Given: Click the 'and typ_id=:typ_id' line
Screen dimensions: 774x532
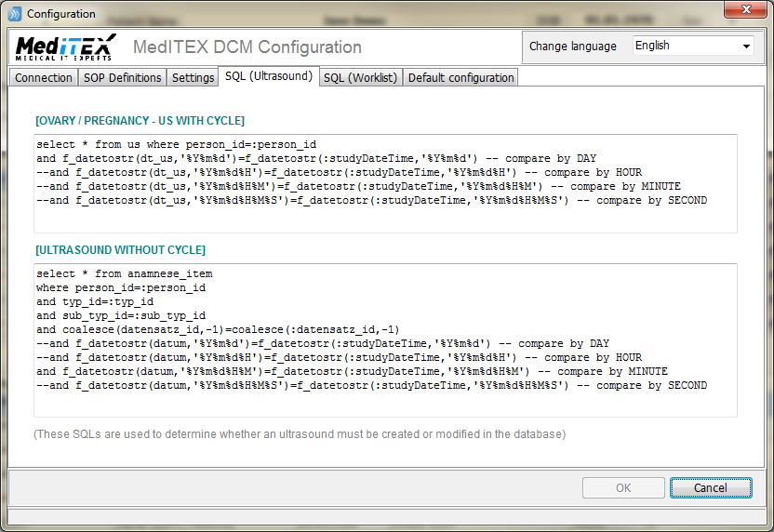Looking at the screenshot, I should (x=95, y=301).
